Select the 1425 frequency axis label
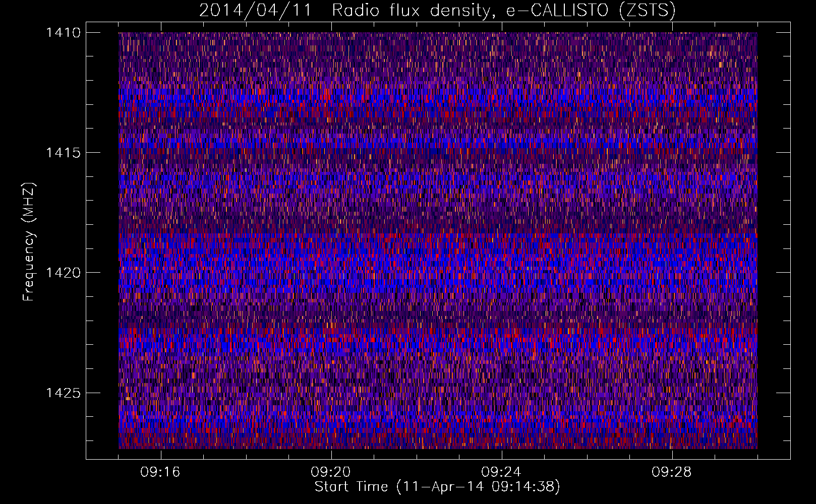The width and height of the screenshot is (816, 504). 63,393
